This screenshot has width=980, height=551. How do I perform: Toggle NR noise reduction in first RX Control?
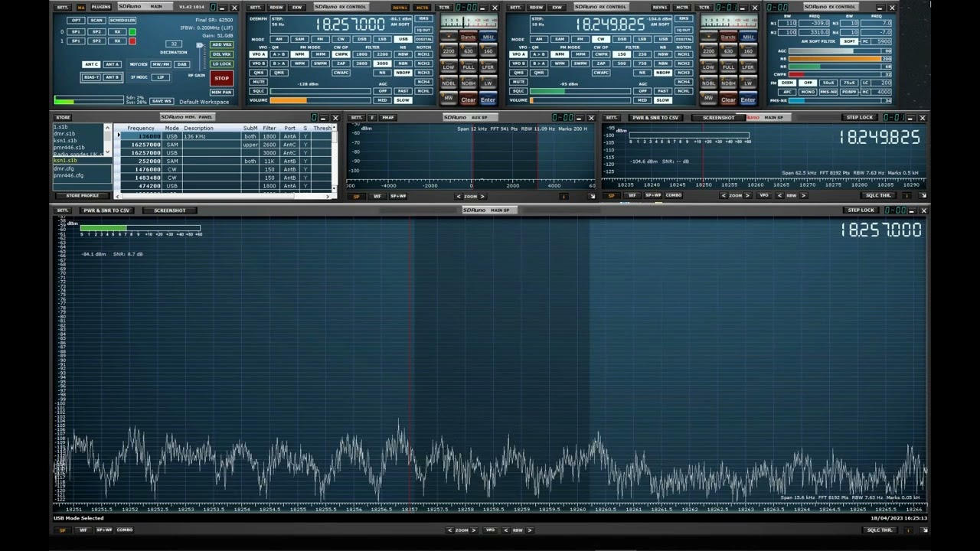tap(382, 73)
